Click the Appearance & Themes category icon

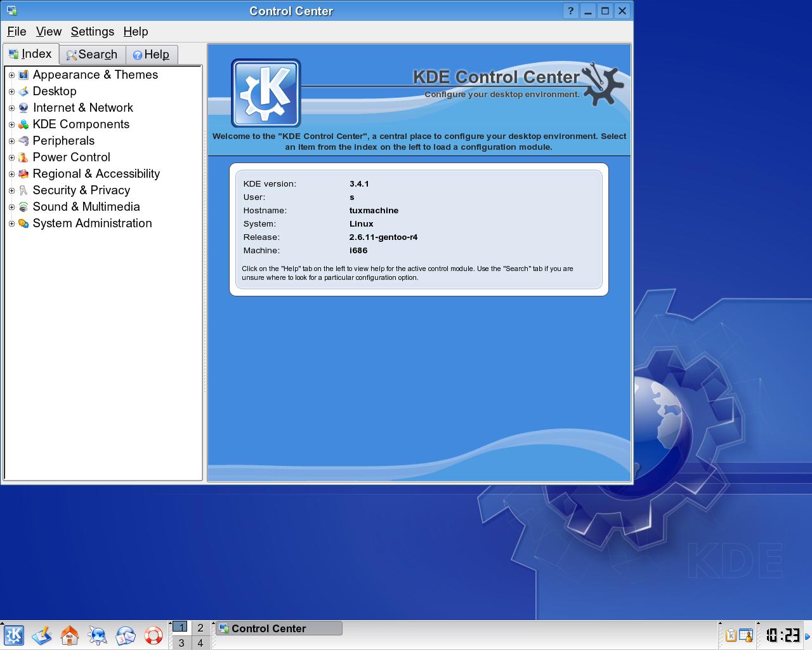(23, 75)
